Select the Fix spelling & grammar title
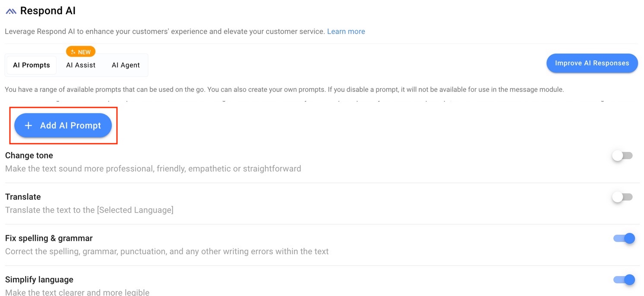Viewport: 644px width, 296px height. pos(49,238)
